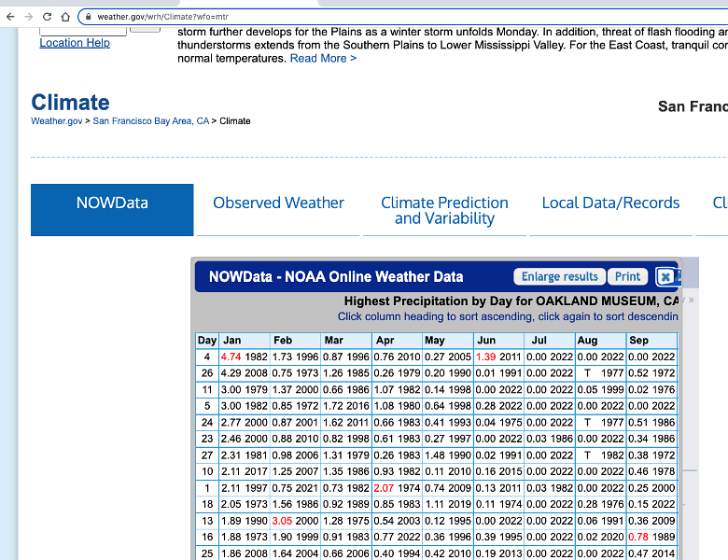728x560 pixels.
Task: Click the 1.48 1990 cell in May
Action: point(448,455)
